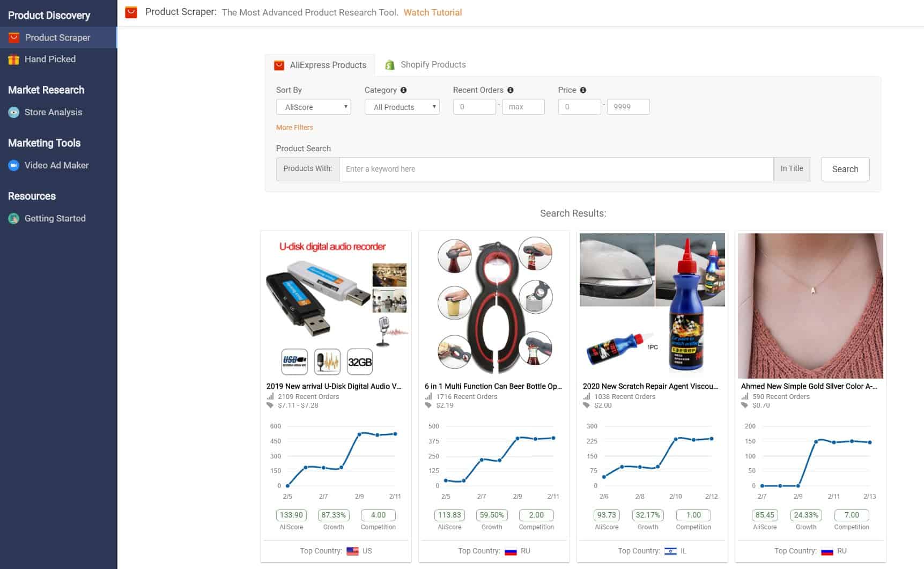Select the AliExpress Products tab

(320, 65)
